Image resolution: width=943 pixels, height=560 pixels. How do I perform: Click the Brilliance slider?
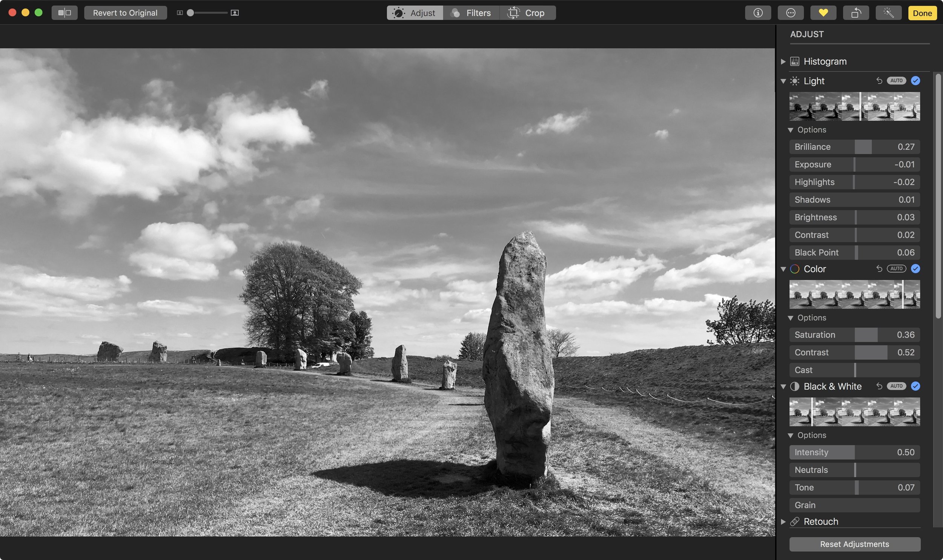(x=854, y=147)
